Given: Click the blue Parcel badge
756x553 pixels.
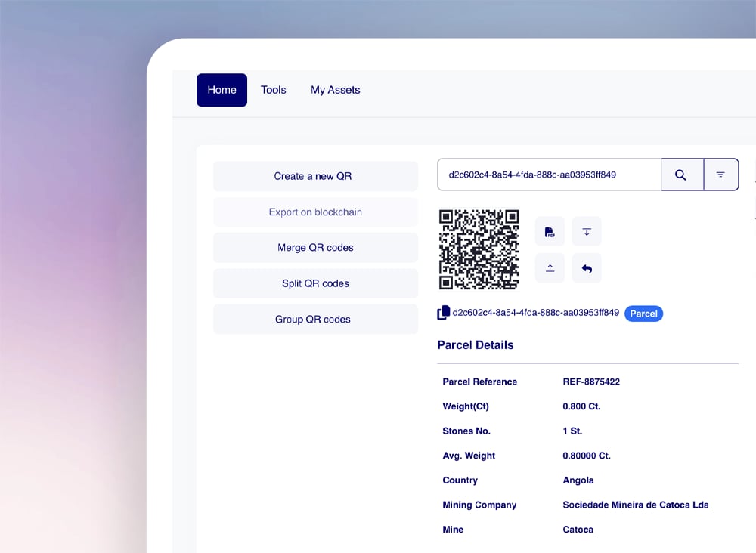Looking at the screenshot, I should (x=643, y=314).
